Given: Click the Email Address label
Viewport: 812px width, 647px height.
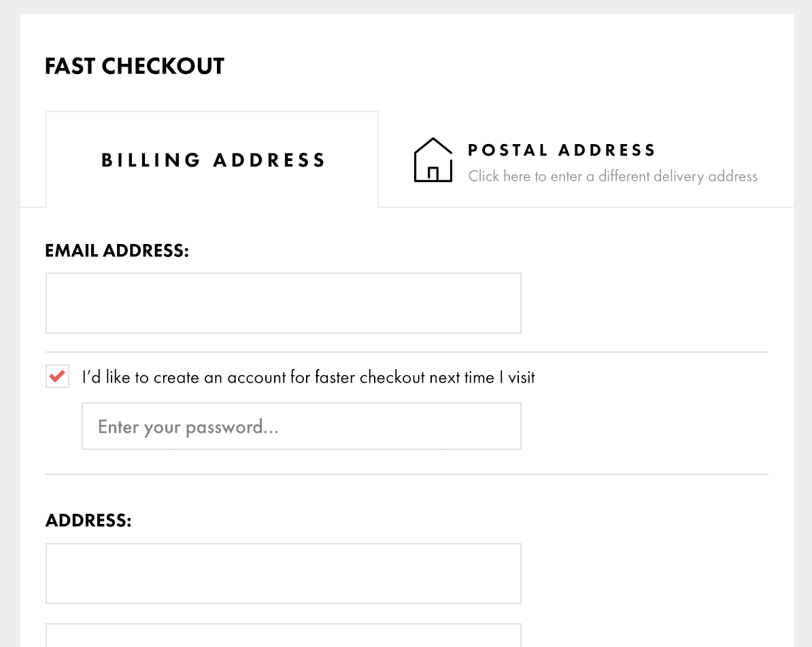Looking at the screenshot, I should point(117,251).
